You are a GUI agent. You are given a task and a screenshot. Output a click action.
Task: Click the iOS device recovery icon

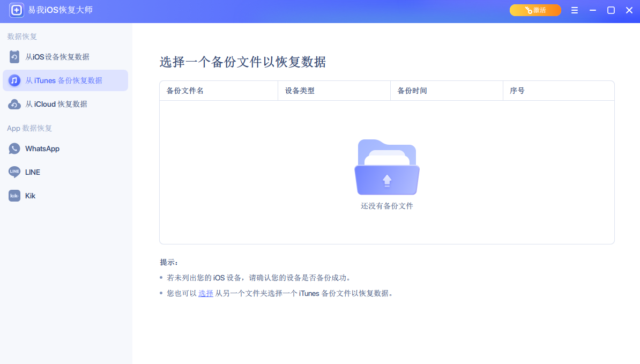pyautogui.click(x=14, y=57)
